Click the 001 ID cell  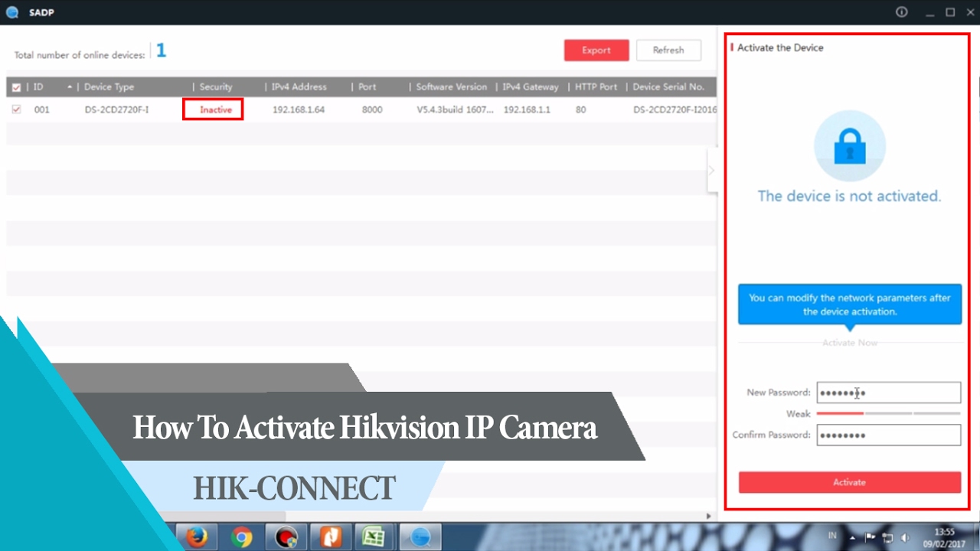click(41, 110)
